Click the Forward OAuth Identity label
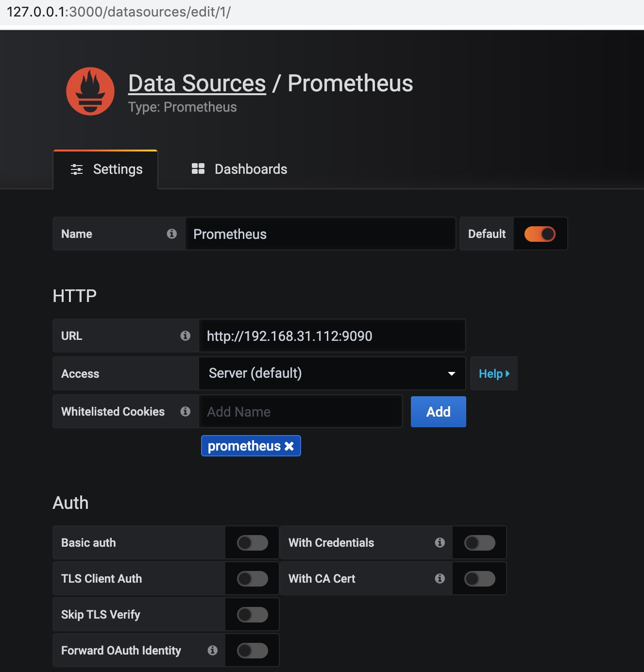Viewport: 644px width, 672px height. coord(121,651)
